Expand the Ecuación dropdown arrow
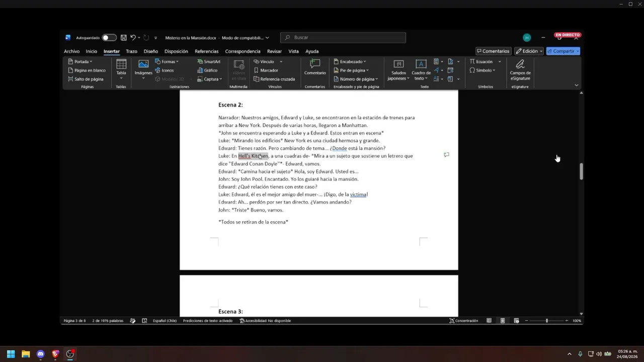644x362 pixels. point(500,62)
